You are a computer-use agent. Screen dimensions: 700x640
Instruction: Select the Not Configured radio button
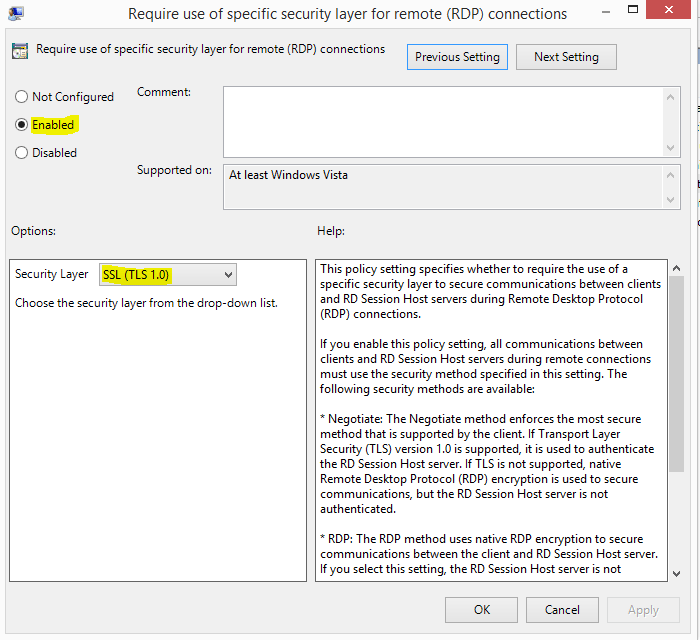pos(22,97)
